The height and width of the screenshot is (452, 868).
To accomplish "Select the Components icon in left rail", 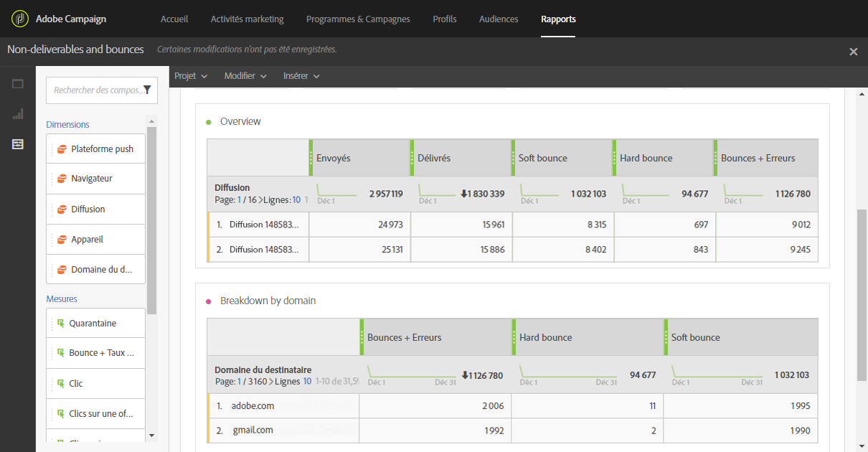I will [x=18, y=144].
